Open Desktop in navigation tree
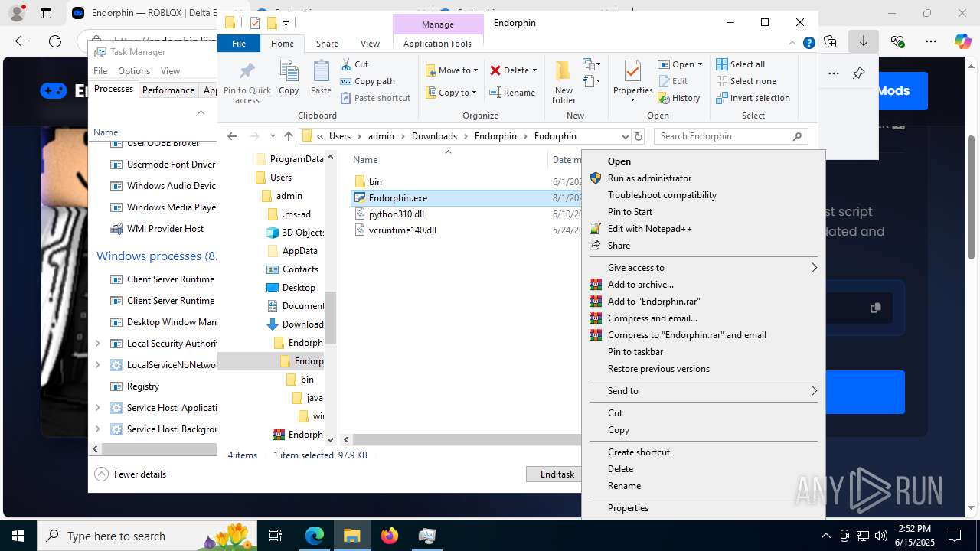 pos(299,288)
